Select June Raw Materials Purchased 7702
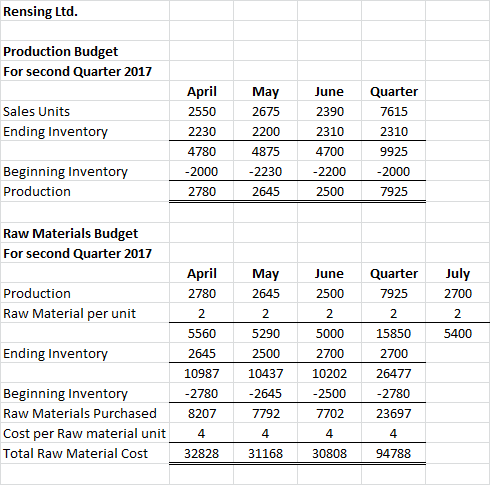The width and height of the screenshot is (490, 485). click(x=330, y=414)
